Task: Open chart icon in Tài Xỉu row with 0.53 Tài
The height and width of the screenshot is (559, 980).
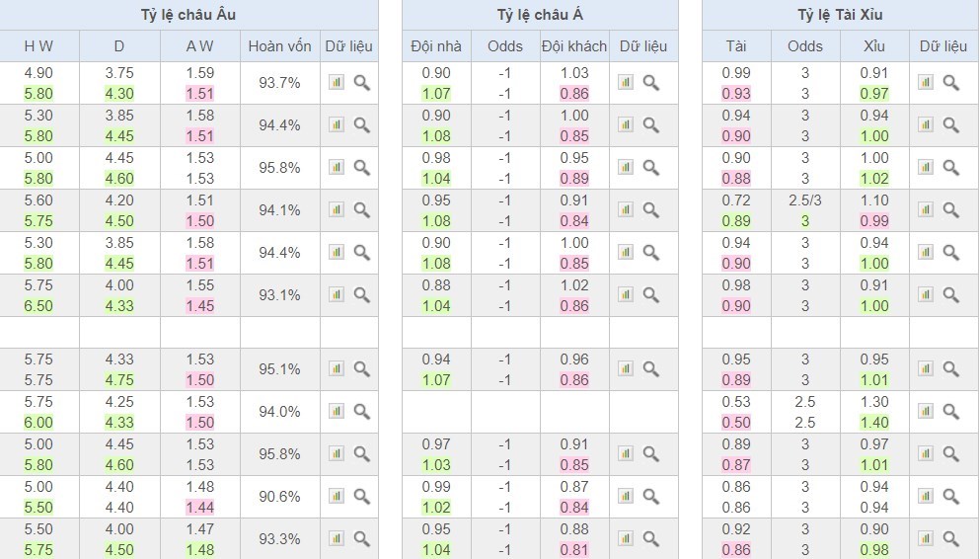Action: point(926,411)
